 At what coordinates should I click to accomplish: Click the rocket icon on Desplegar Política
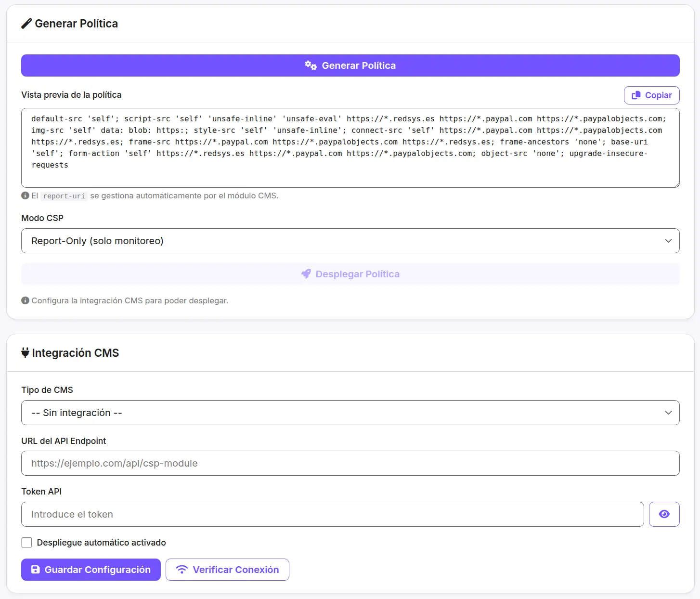tap(306, 274)
